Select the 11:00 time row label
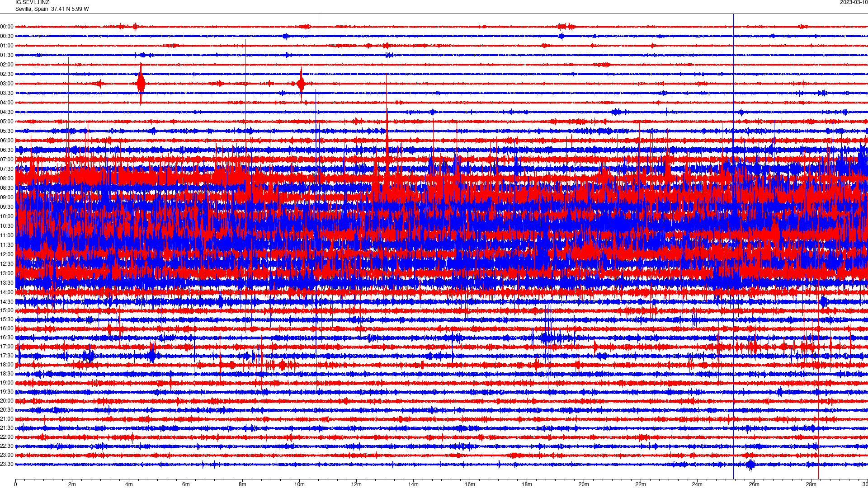The height and width of the screenshot is (488, 868). click(x=7, y=235)
